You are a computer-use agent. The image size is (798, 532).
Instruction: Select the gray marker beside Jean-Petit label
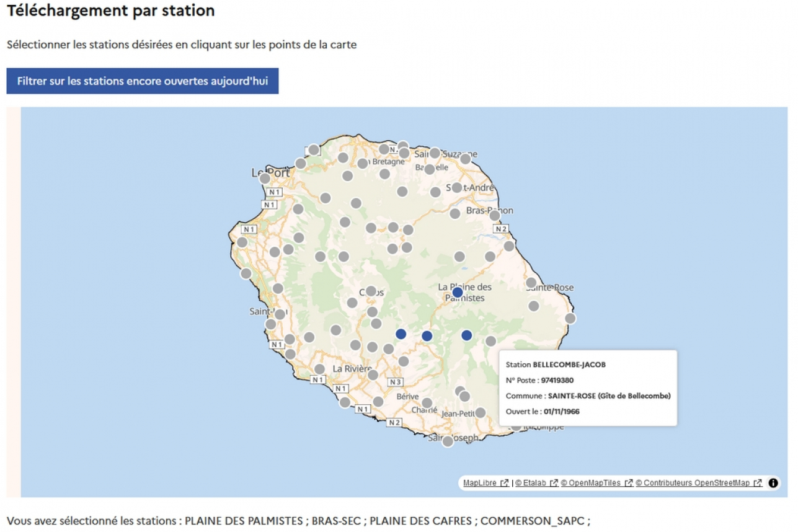click(480, 413)
